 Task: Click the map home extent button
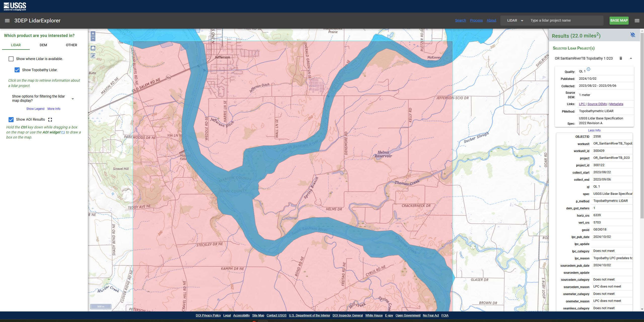click(x=93, y=48)
